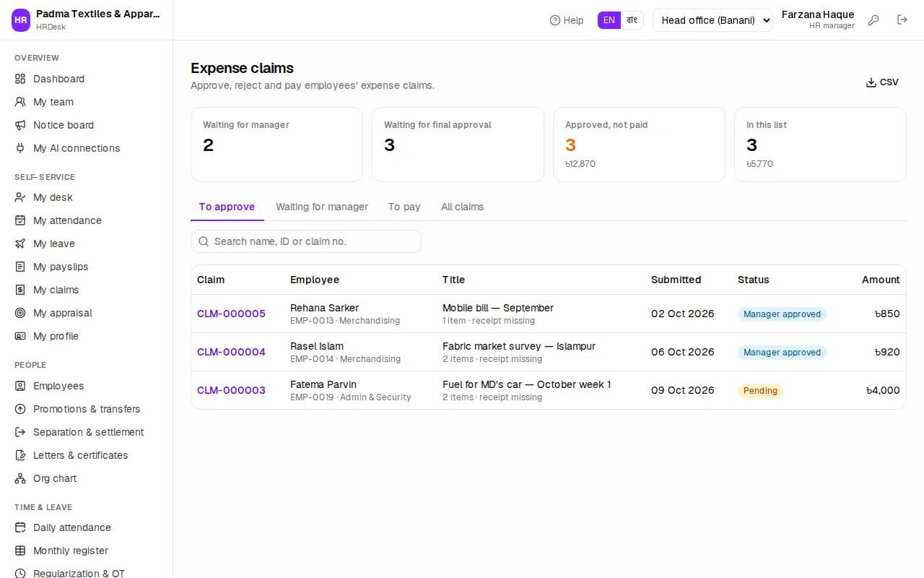Focus the search name, ID or claim field
This screenshot has width=924, height=578.
coord(306,241)
